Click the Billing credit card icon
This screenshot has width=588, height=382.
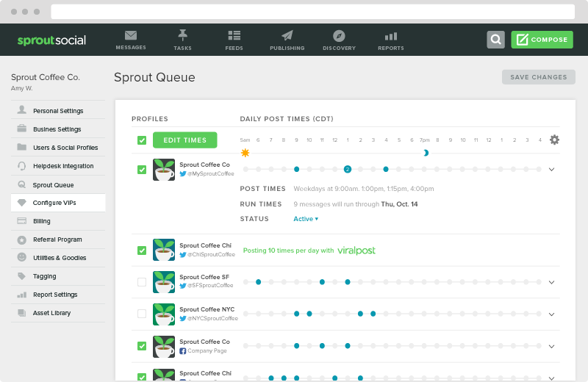[22, 220]
